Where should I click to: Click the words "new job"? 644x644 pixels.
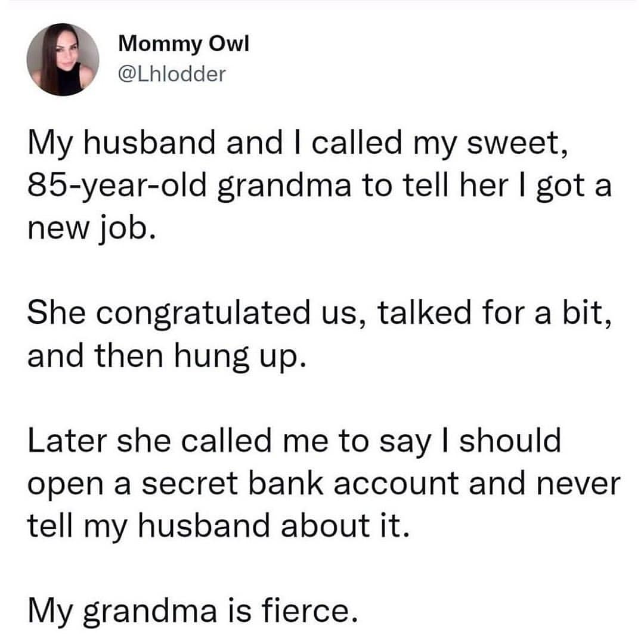tap(94, 228)
